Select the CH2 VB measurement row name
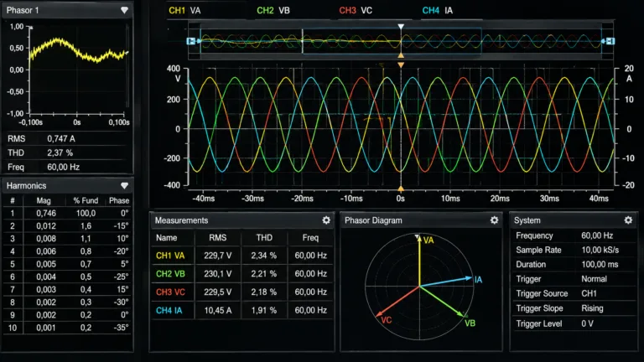Screen dimensions: 644x362 tap(170, 274)
